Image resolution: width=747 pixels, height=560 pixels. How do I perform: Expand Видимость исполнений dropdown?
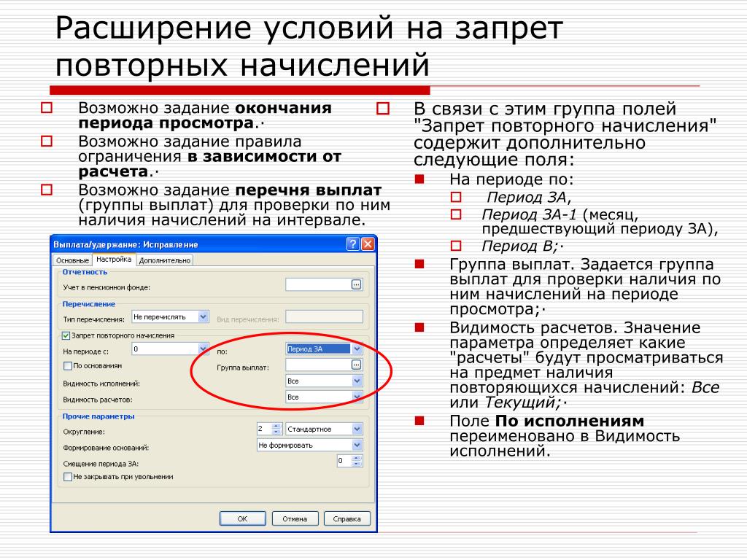click(x=357, y=381)
